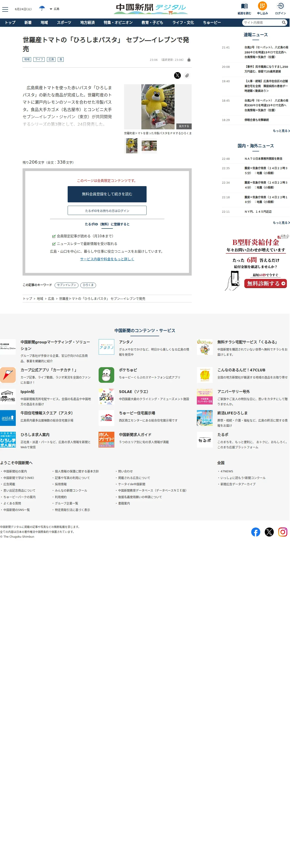Select the mascot photo thumbnail
The height and width of the screenshot is (868, 290).
point(131,146)
